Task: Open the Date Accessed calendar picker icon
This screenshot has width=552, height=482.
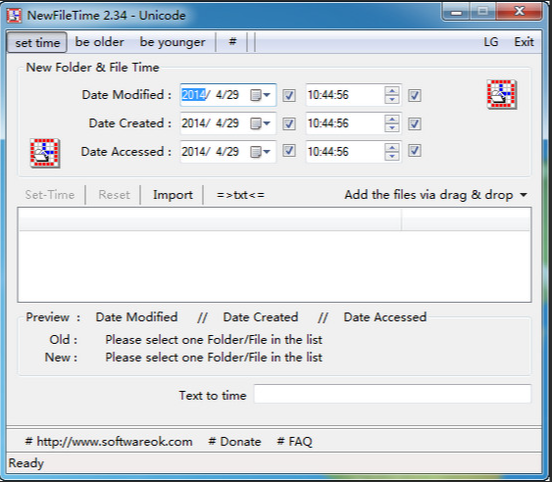Action: pyautogui.click(x=260, y=152)
